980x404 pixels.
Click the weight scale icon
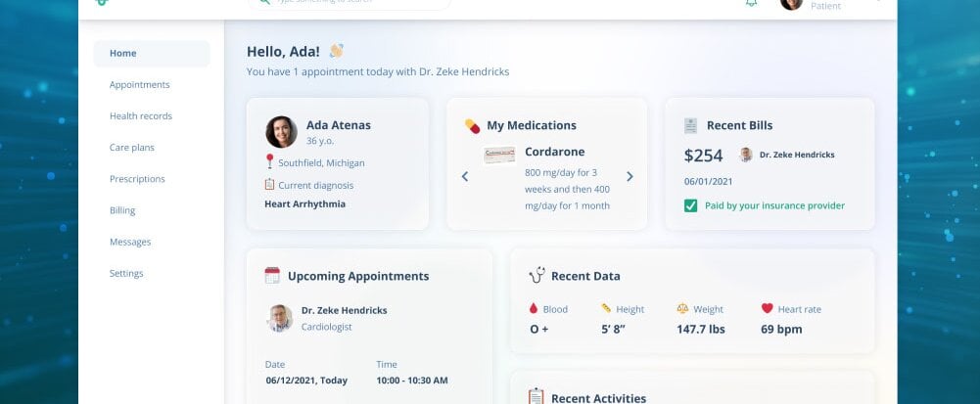tap(682, 309)
